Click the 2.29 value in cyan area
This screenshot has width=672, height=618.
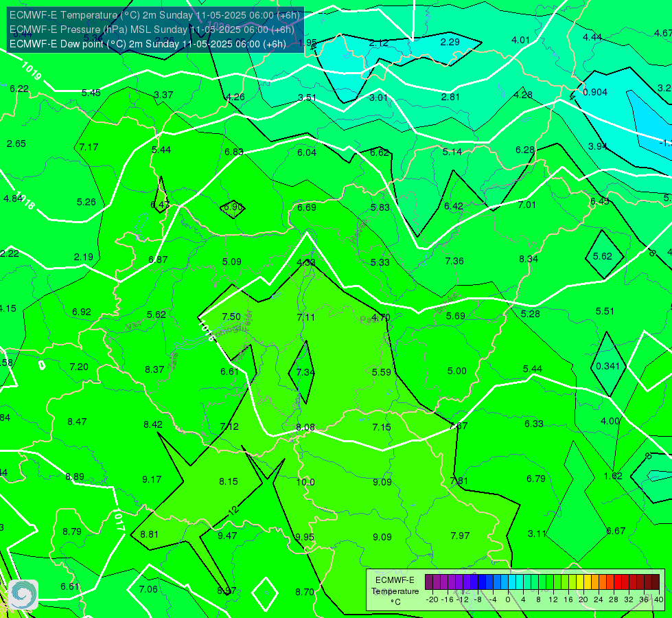[450, 42]
